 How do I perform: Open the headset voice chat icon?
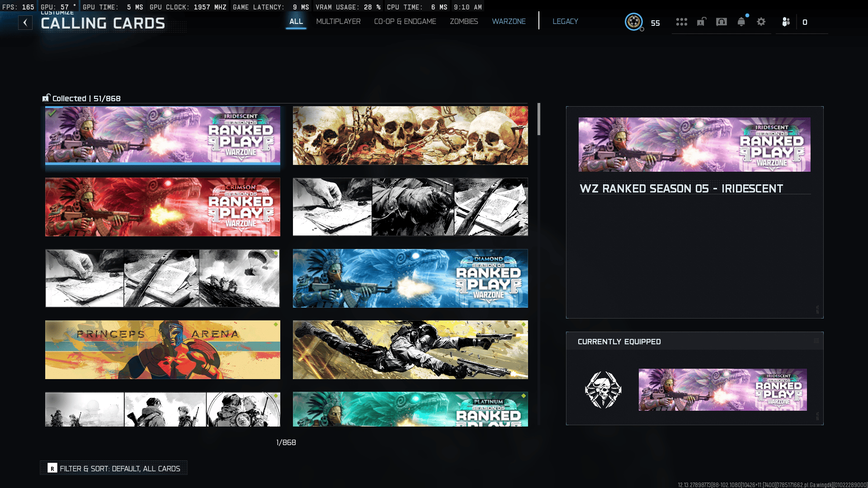click(722, 22)
